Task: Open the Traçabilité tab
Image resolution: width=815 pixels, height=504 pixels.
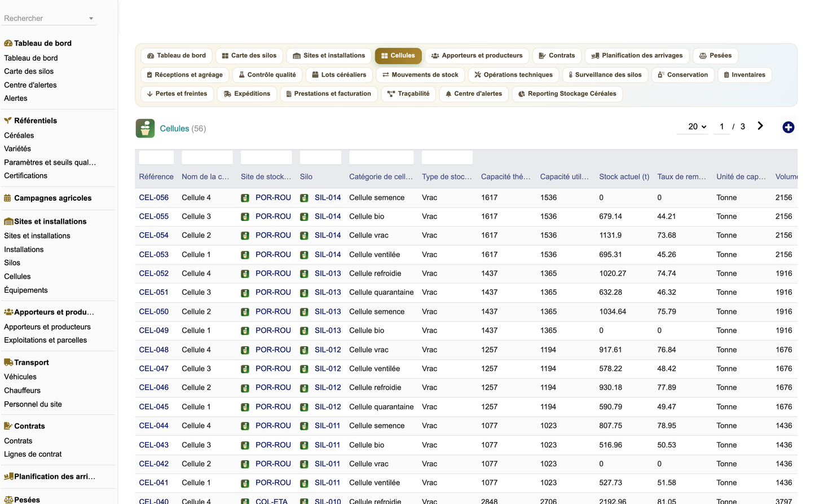Action: [408, 94]
